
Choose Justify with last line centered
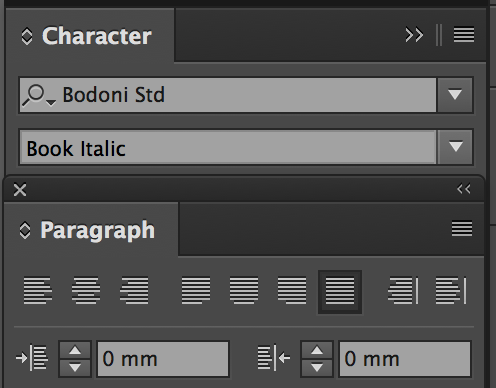pos(244,291)
